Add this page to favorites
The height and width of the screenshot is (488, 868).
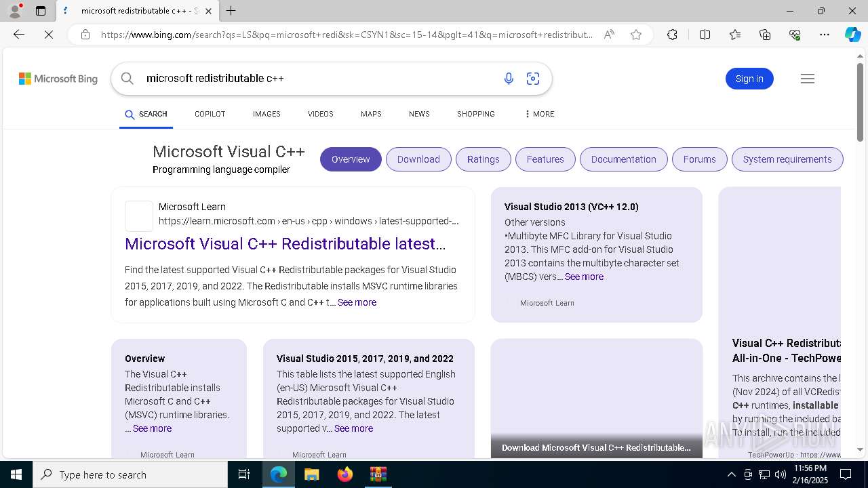(x=636, y=35)
